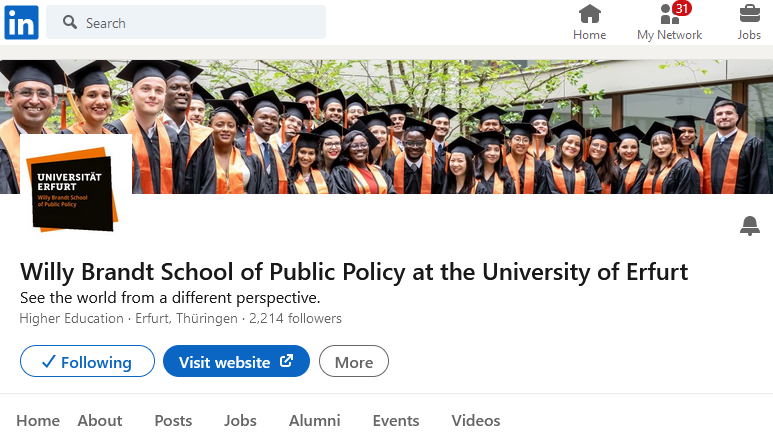Click the notification bell icon
The height and width of the screenshot is (435, 773).
click(x=750, y=227)
